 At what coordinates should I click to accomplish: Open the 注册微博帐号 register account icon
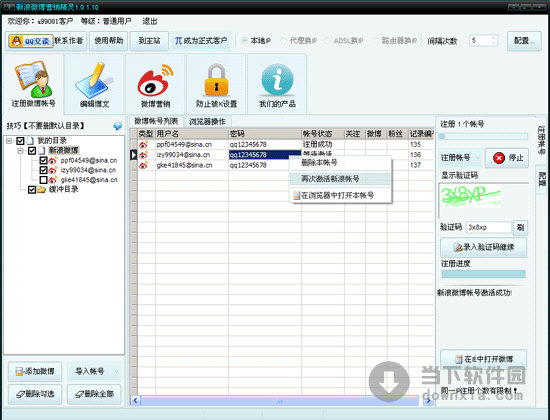(34, 80)
